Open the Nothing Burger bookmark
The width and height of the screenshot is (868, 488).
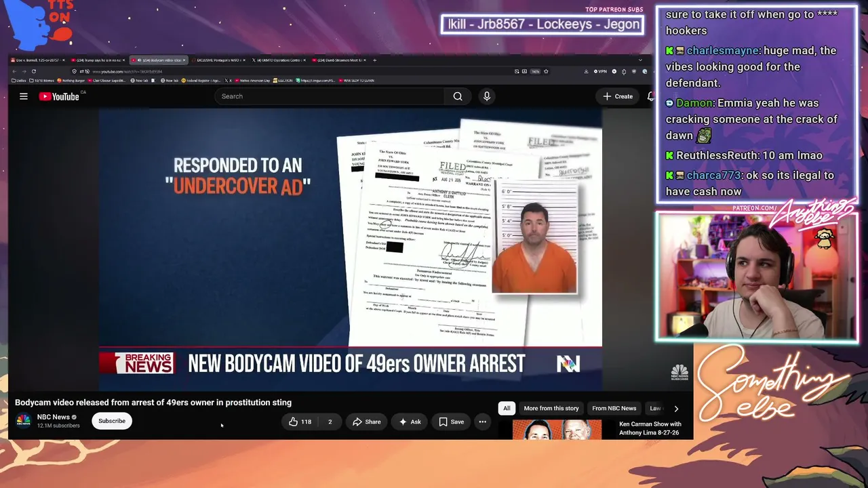(71, 81)
